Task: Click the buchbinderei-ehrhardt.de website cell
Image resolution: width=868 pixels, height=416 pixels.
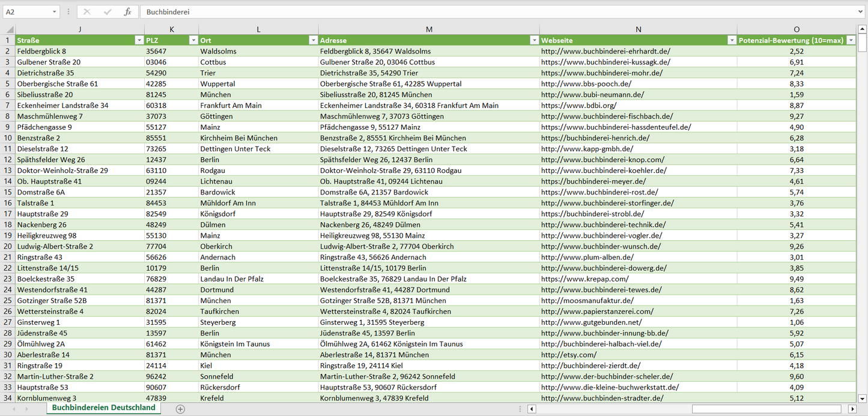Action: click(x=605, y=51)
